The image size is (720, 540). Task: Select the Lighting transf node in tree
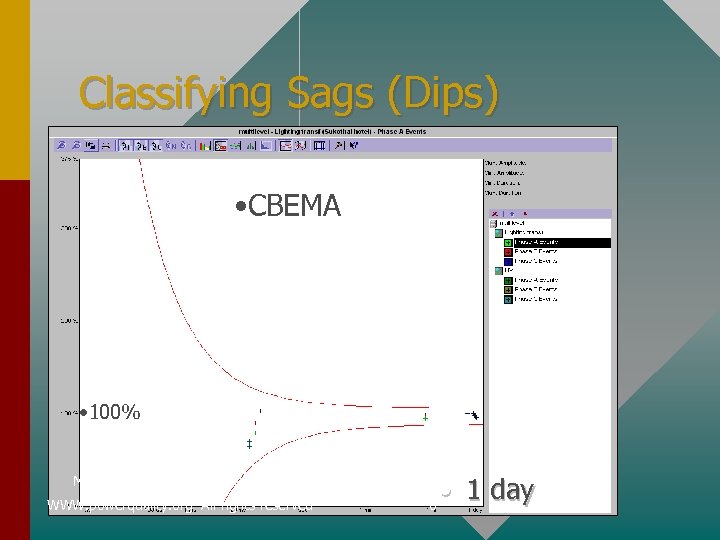click(x=524, y=232)
